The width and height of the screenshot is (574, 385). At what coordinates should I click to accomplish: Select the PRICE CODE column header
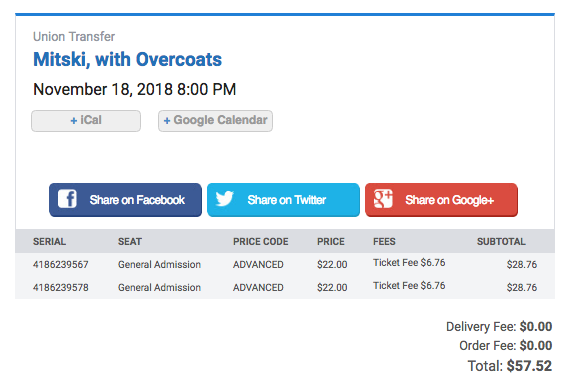(x=261, y=242)
